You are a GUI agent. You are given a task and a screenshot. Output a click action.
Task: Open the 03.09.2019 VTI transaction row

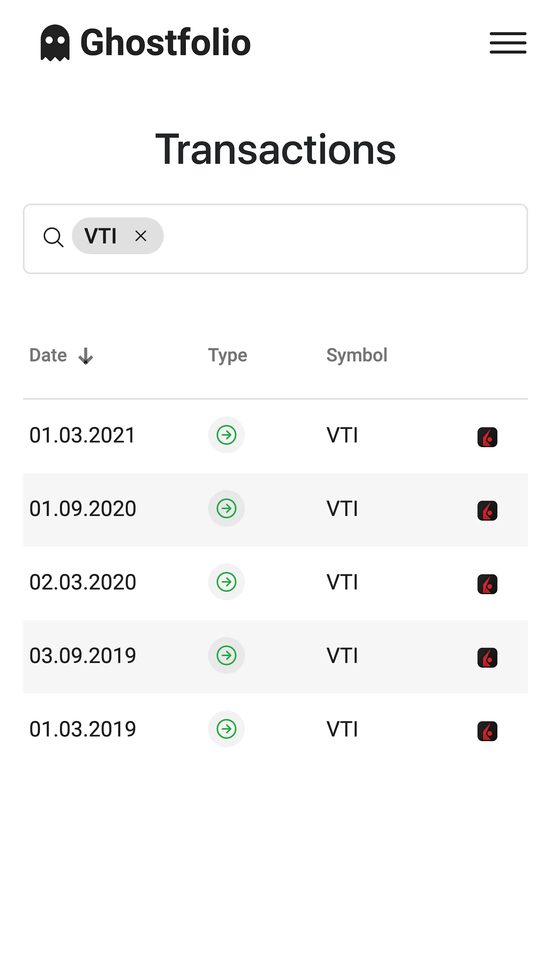(341, 656)
